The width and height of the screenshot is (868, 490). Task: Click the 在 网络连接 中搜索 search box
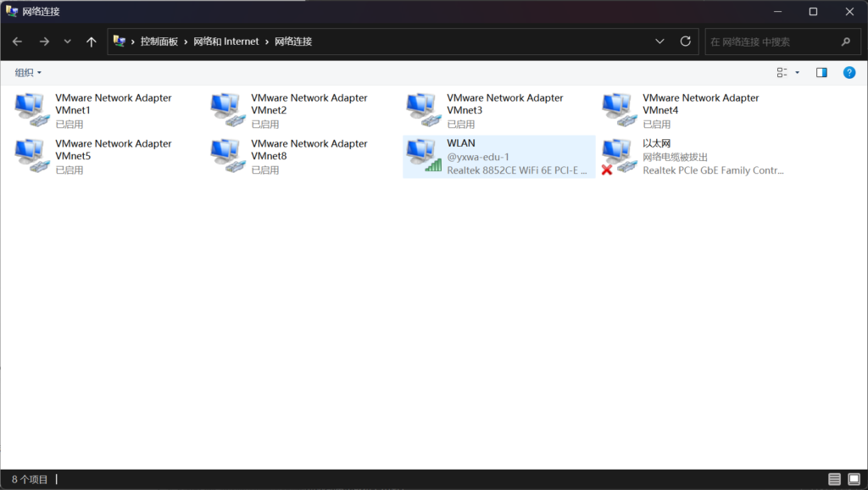[x=771, y=42]
